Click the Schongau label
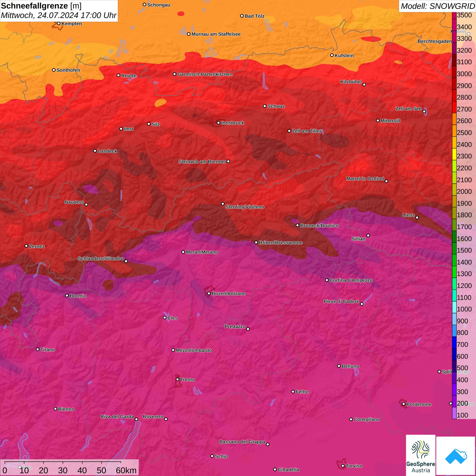Viewport: 476px width, 476px height. 158,5
